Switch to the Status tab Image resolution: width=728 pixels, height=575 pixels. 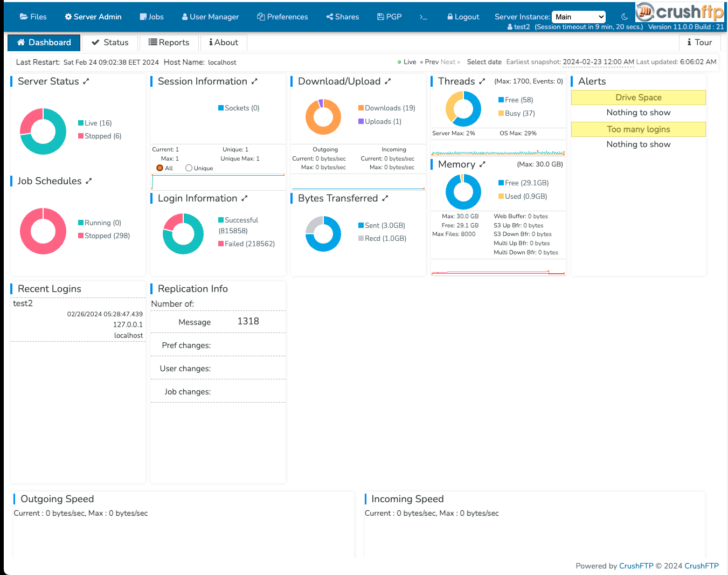pos(109,43)
